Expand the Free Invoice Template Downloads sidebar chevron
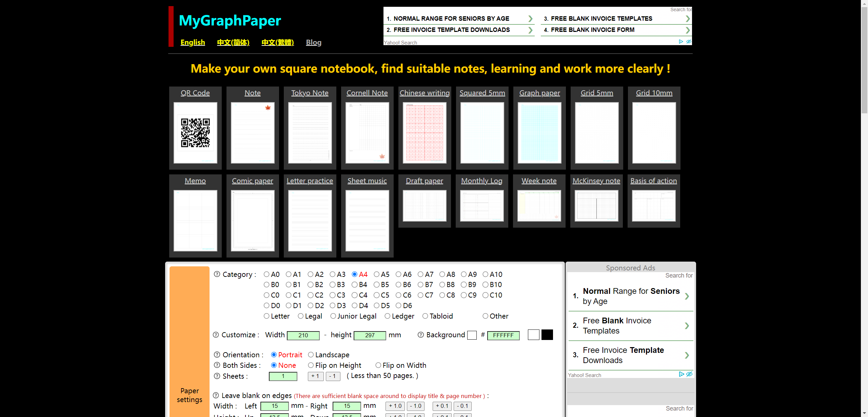868x417 pixels. tap(687, 355)
